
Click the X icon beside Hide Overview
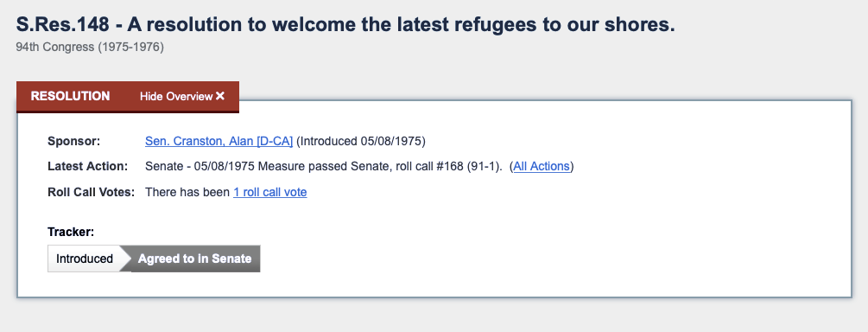[220, 96]
